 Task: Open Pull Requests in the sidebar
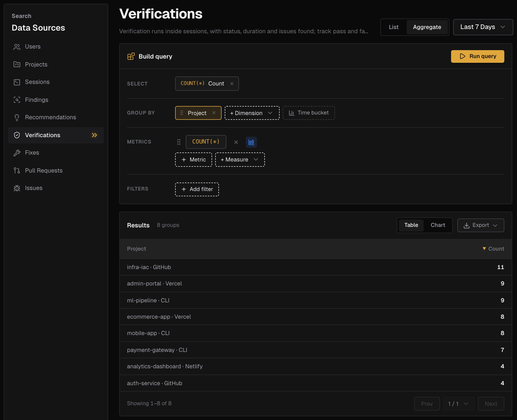pos(56,170)
